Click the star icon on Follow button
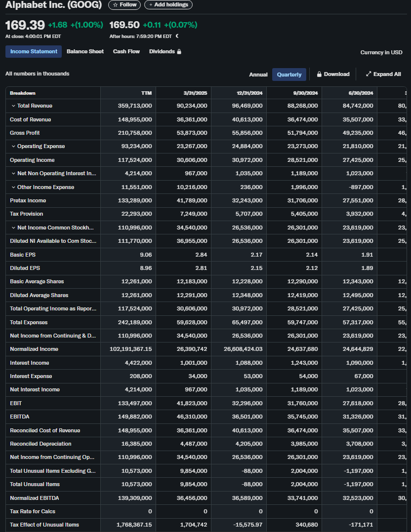This screenshot has height=532, width=411. click(115, 5)
